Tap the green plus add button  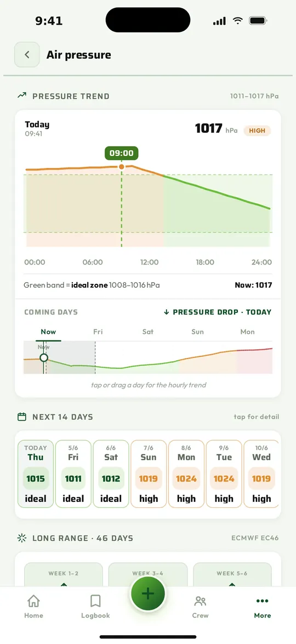pyautogui.click(x=148, y=593)
